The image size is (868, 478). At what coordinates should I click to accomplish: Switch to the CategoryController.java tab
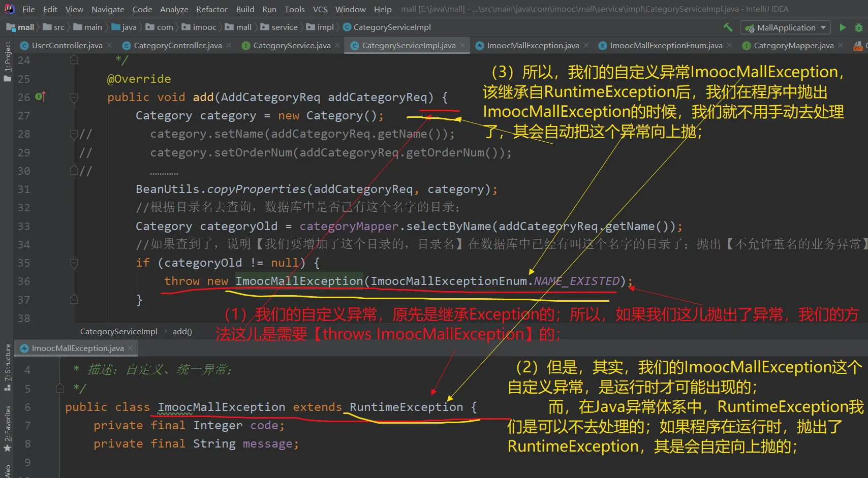pyautogui.click(x=177, y=45)
